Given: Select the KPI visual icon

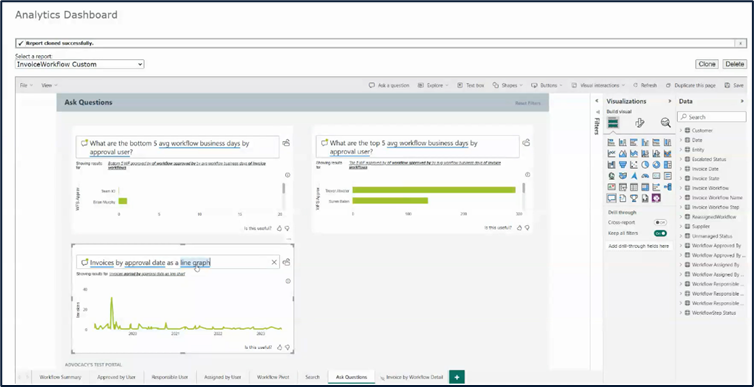Looking at the screenshot, I should 612,187.
